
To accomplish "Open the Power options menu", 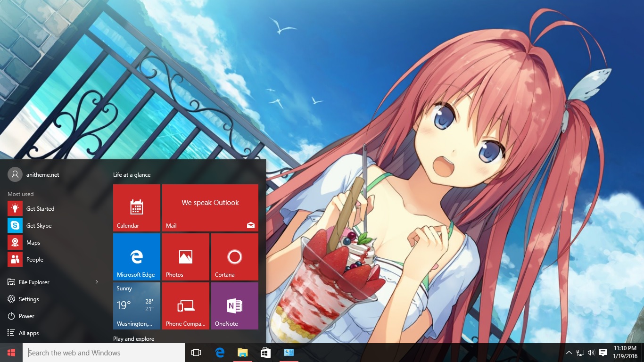I will 26,316.
